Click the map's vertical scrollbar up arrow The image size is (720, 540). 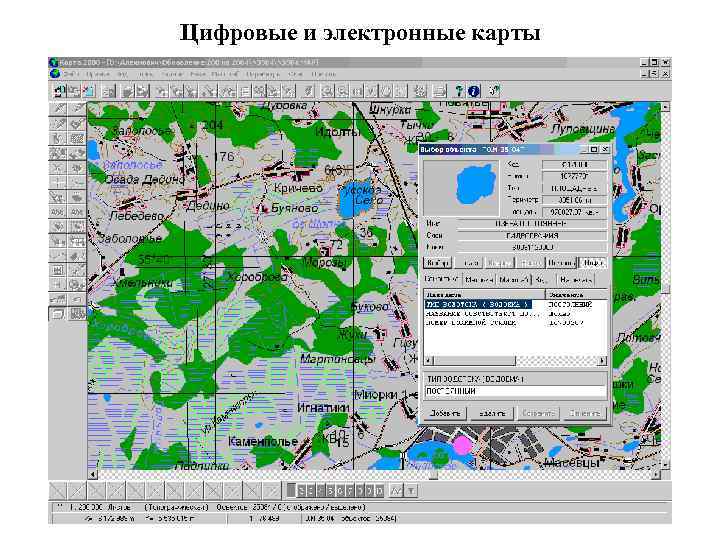click(x=665, y=107)
